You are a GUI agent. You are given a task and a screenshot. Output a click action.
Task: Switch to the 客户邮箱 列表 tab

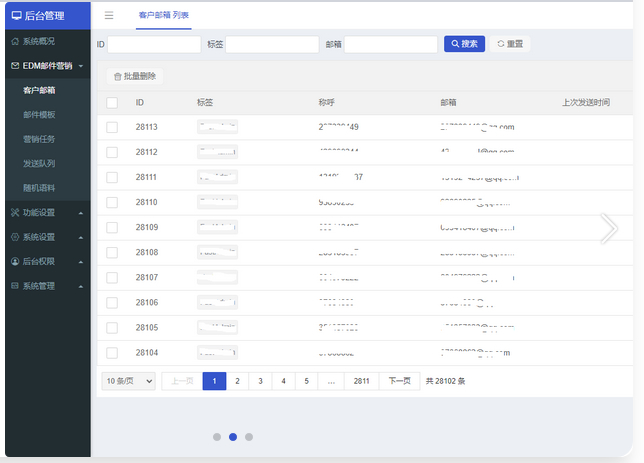coord(163,16)
